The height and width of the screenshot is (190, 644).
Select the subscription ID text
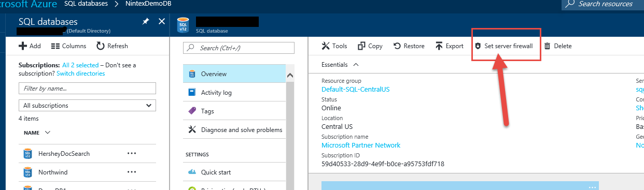(x=383, y=164)
